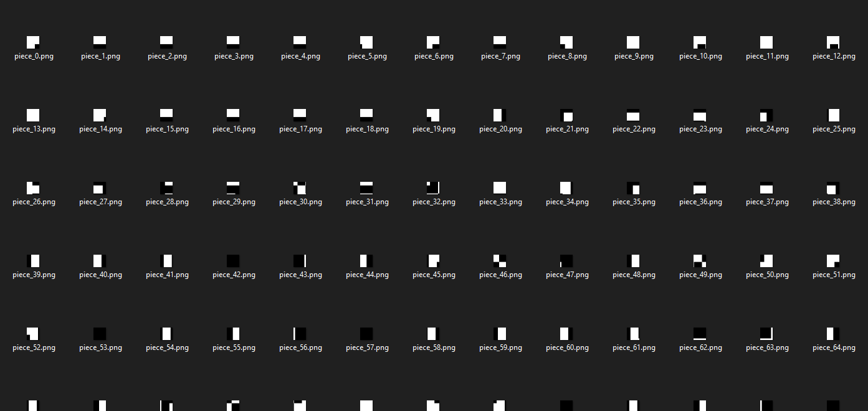The width and height of the screenshot is (868, 411).
Task: Select the black piece_42.png thumbnail
Action: click(234, 261)
